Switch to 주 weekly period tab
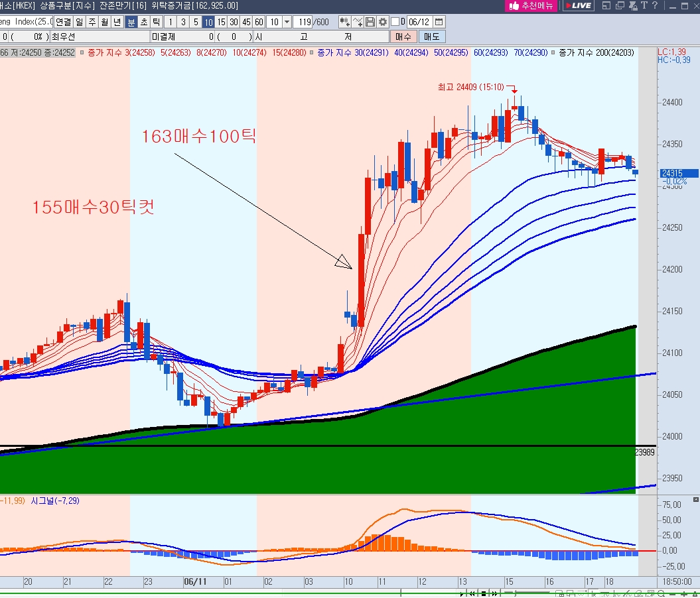Viewport: 700px width, 598px height. click(92, 22)
